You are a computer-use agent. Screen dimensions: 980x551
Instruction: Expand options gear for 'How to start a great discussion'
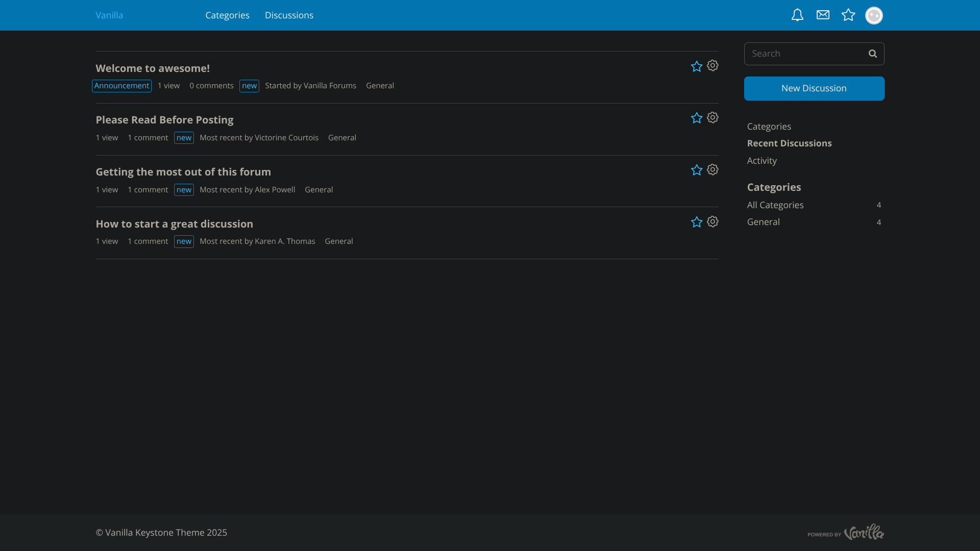point(713,222)
